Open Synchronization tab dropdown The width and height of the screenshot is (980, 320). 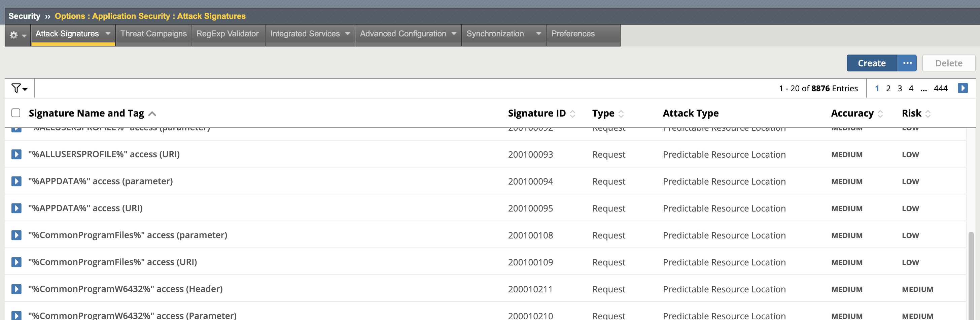[x=538, y=34]
